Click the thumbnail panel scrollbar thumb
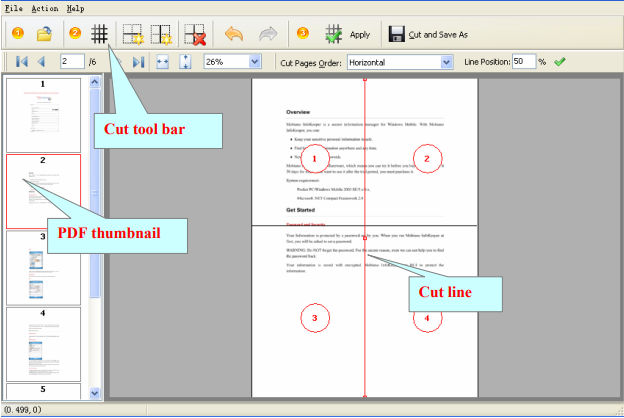624x418 pixels. click(x=95, y=193)
